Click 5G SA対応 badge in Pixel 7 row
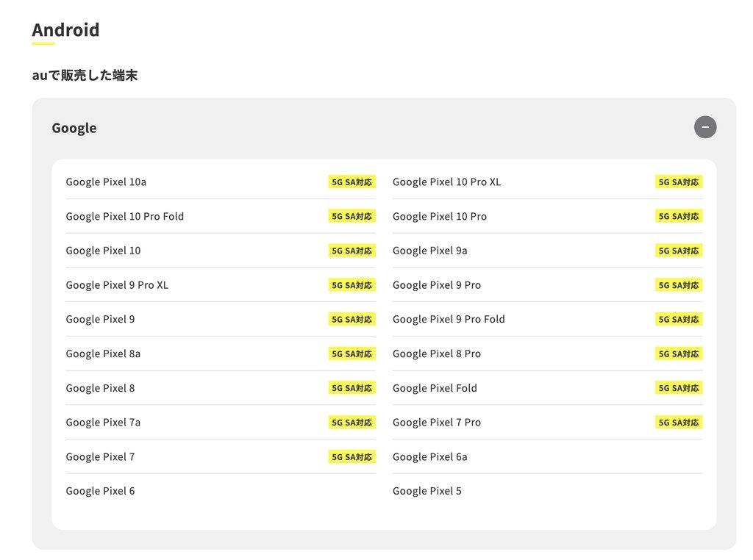The image size is (753, 560). [352, 457]
